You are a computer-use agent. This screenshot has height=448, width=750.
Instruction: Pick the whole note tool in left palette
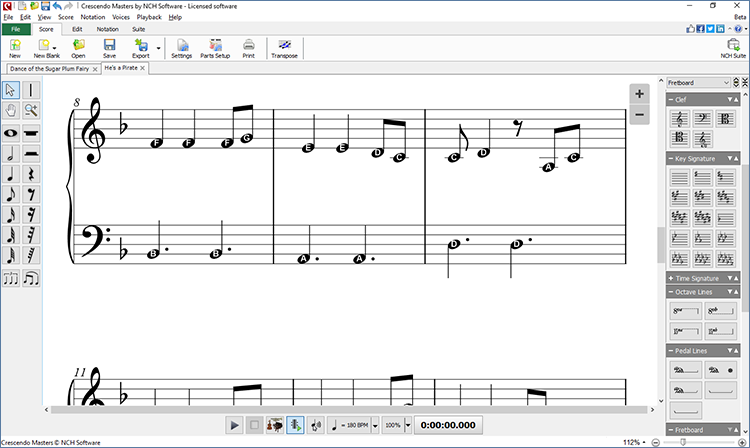(x=11, y=133)
